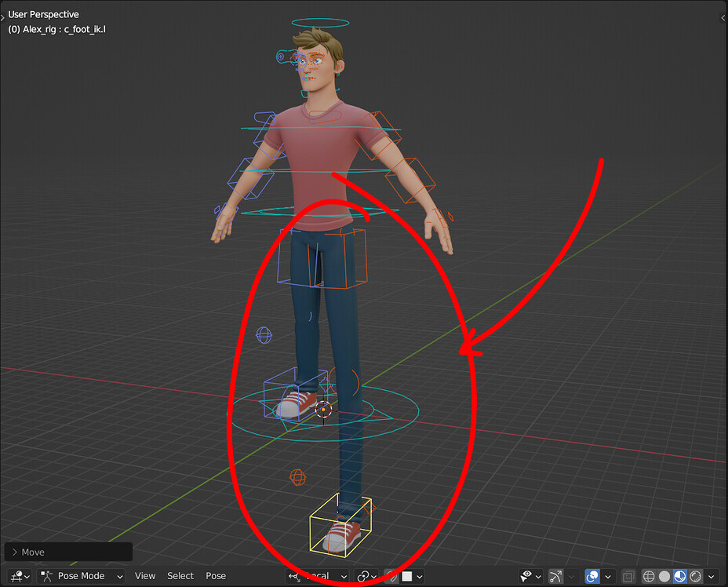The width and height of the screenshot is (728, 587).
Task: Toggle the snapping magnet icon
Action: (x=392, y=576)
